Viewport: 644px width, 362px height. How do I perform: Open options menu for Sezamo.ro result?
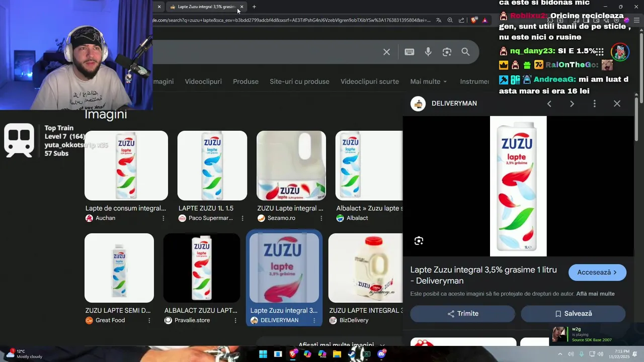pyautogui.click(x=321, y=218)
